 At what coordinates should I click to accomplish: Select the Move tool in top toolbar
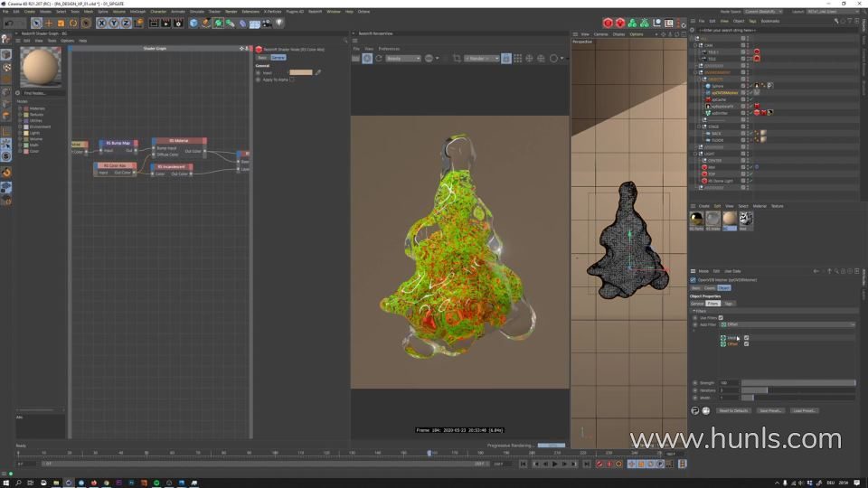pos(49,23)
